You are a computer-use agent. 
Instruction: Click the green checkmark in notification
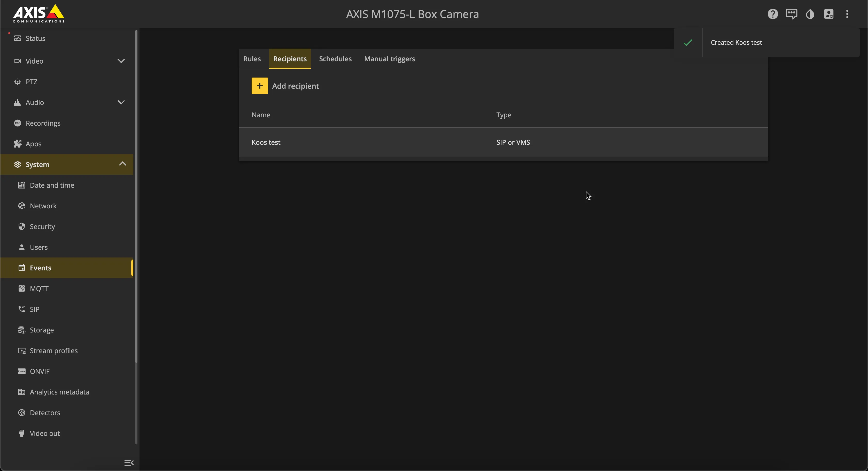click(x=688, y=42)
